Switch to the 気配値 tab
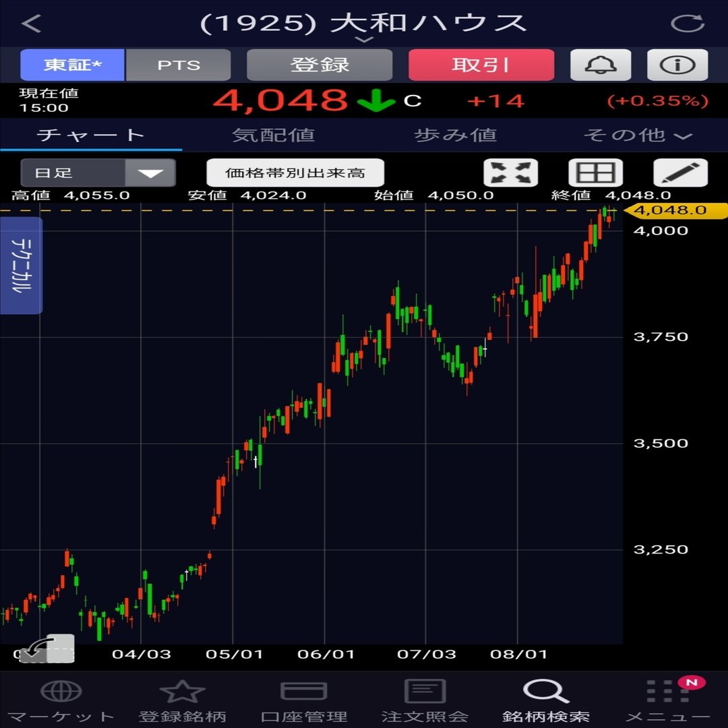Image resolution: width=728 pixels, height=728 pixels. (273, 135)
